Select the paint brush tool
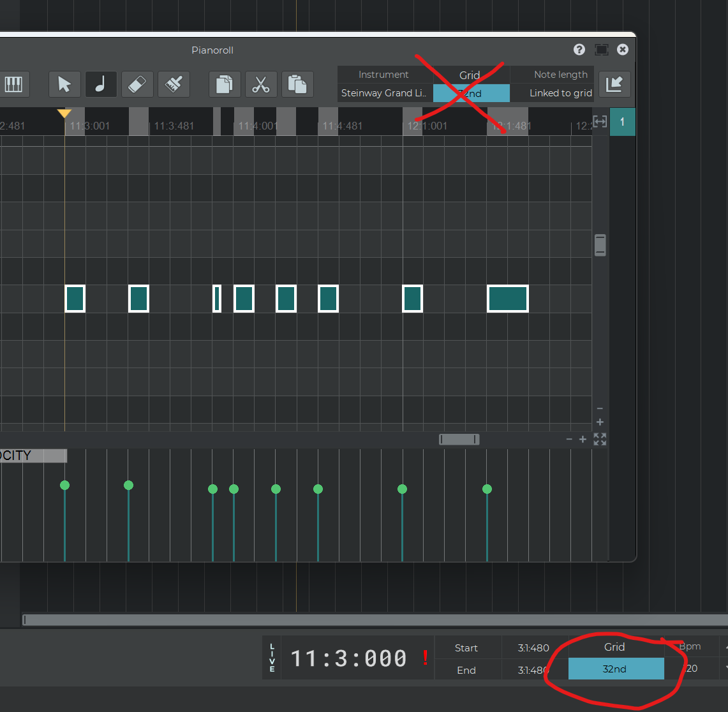The height and width of the screenshot is (712, 728). click(174, 84)
